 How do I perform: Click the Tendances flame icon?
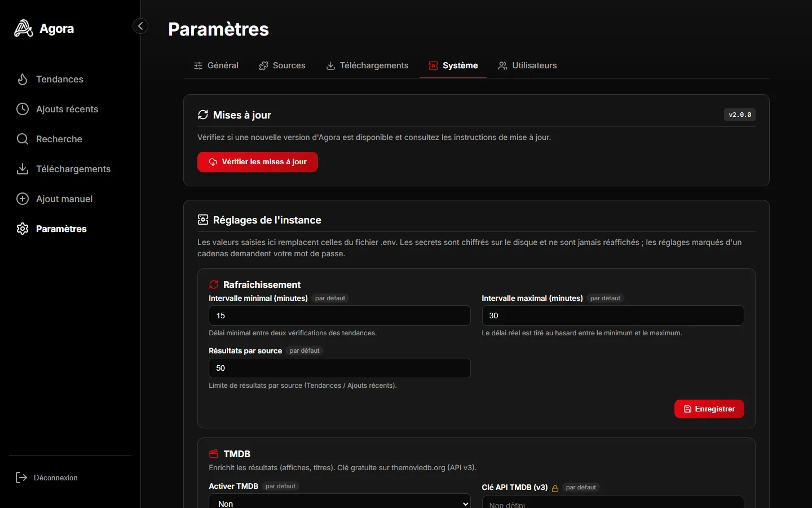(23, 79)
